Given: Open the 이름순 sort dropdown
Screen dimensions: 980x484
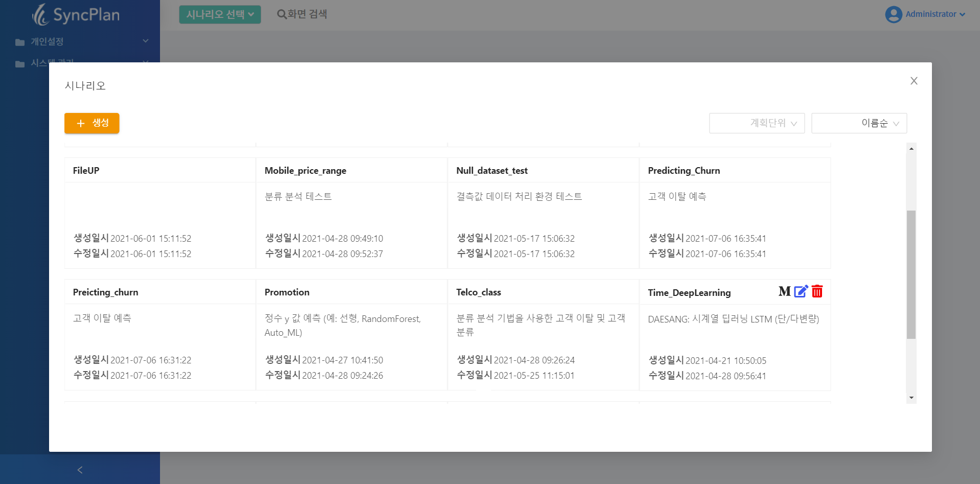Looking at the screenshot, I should pos(859,123).
